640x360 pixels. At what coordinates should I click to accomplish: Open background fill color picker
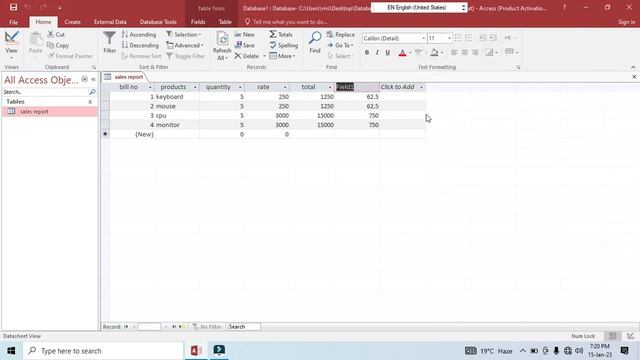point(434,52)
